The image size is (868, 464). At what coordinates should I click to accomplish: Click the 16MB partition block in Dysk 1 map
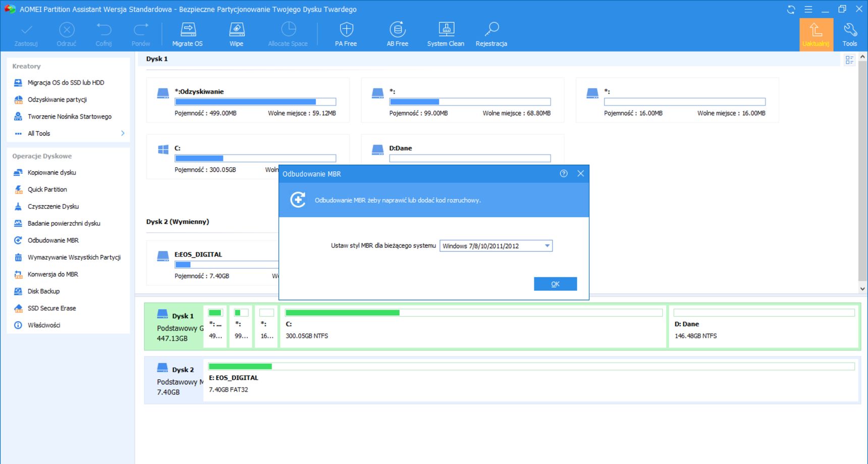pyautogui.click(x=266, y=327)
